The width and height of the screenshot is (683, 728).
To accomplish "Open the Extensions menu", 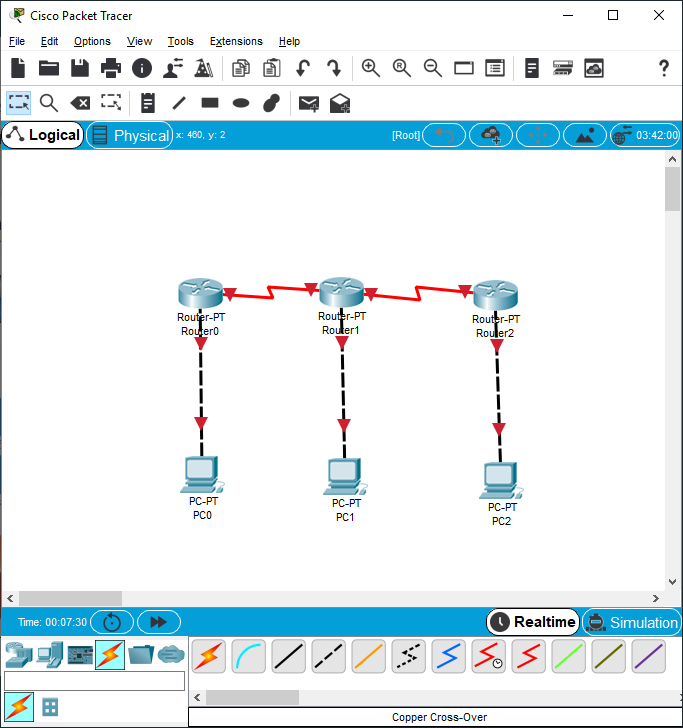I will 236,41.
